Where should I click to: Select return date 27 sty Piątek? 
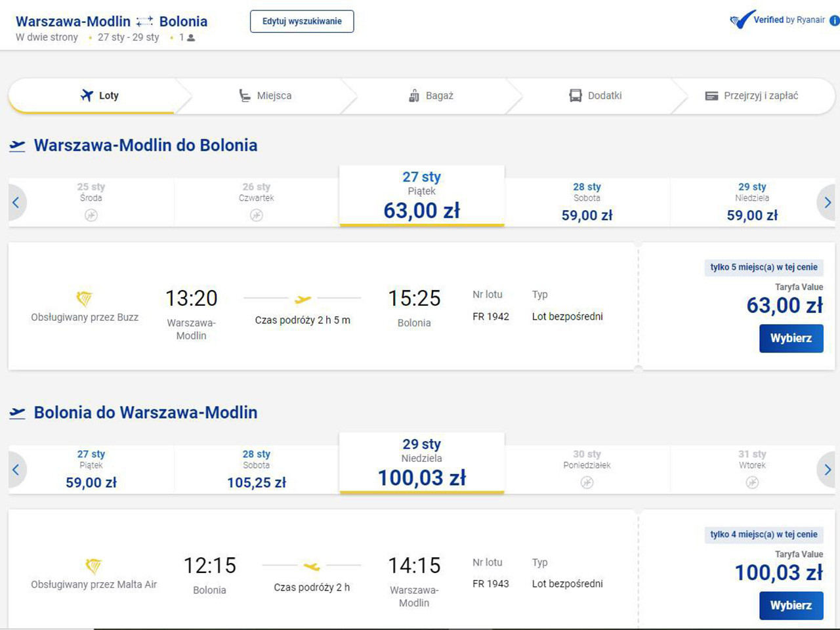coord(91,469)
